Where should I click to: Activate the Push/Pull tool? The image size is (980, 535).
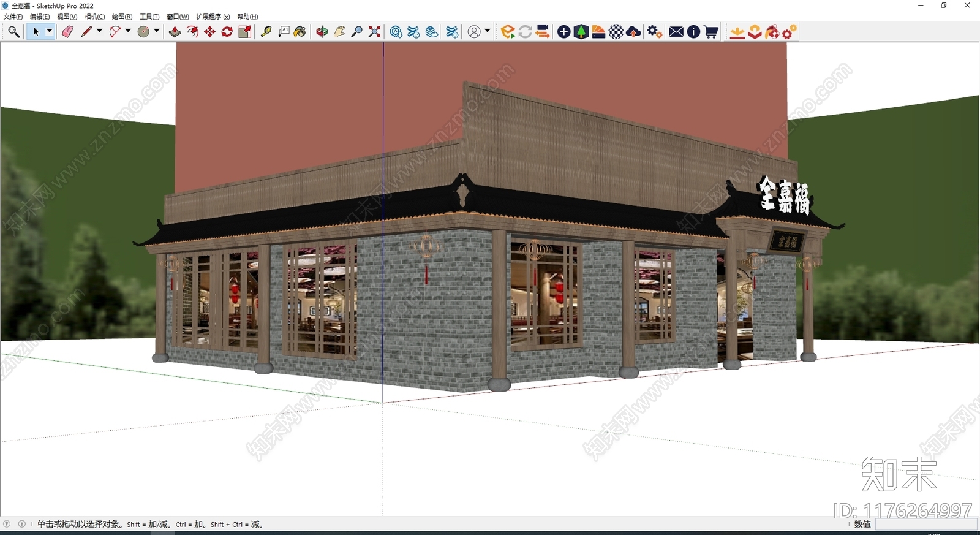point(175,32)
